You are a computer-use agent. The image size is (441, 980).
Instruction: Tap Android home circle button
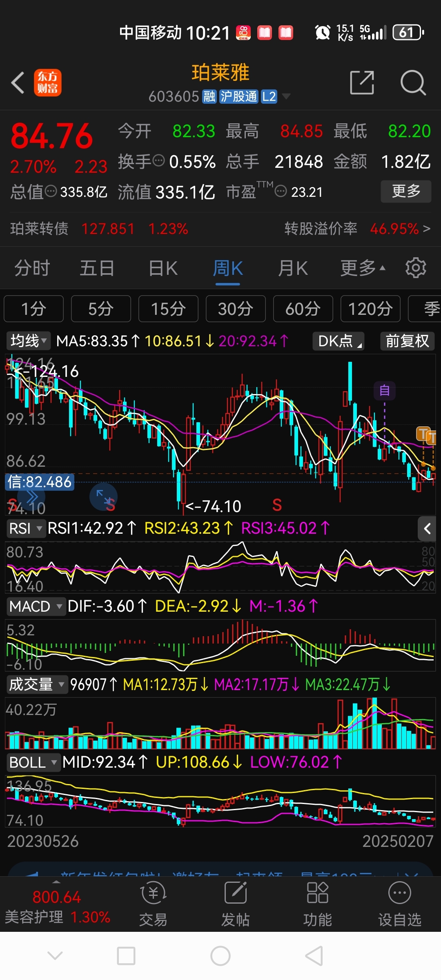pos(220,956)
